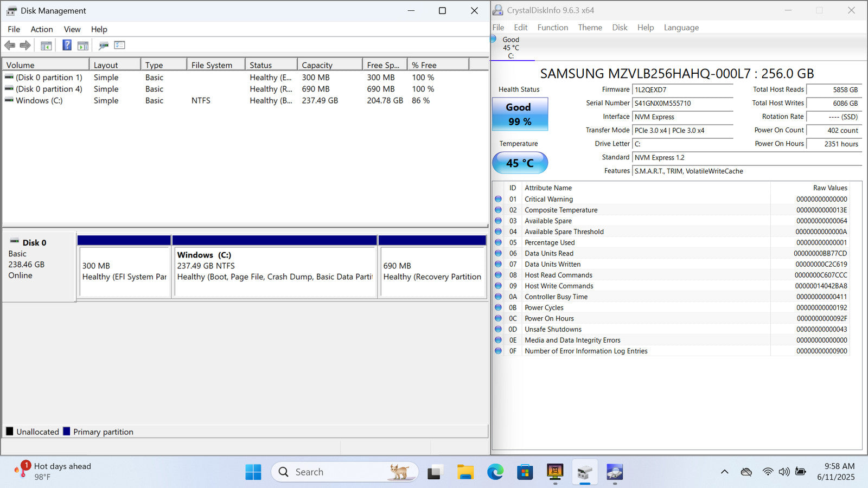Open the Function menu in CrystalDiskInfo

tap(553, 28)
